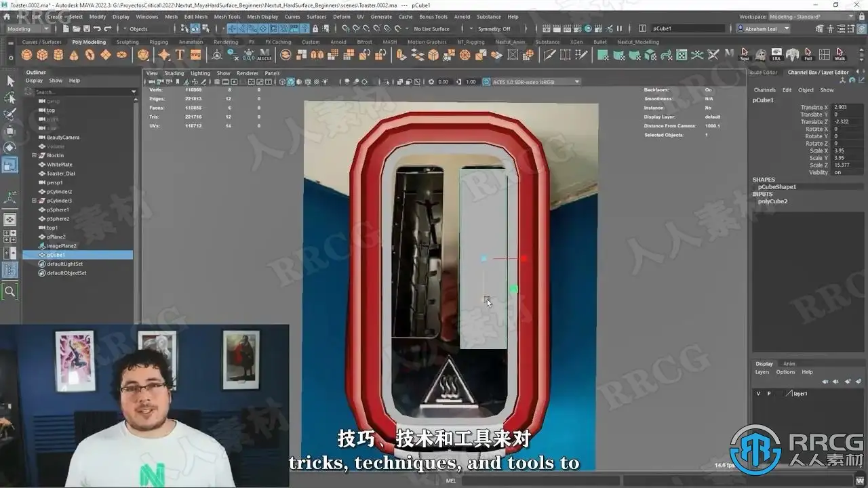The height and width of the screenshot is (488, 868).
Task: Activate the Rotate tool in toolbox
Action: pyautogui.click(x=10, y=148)
